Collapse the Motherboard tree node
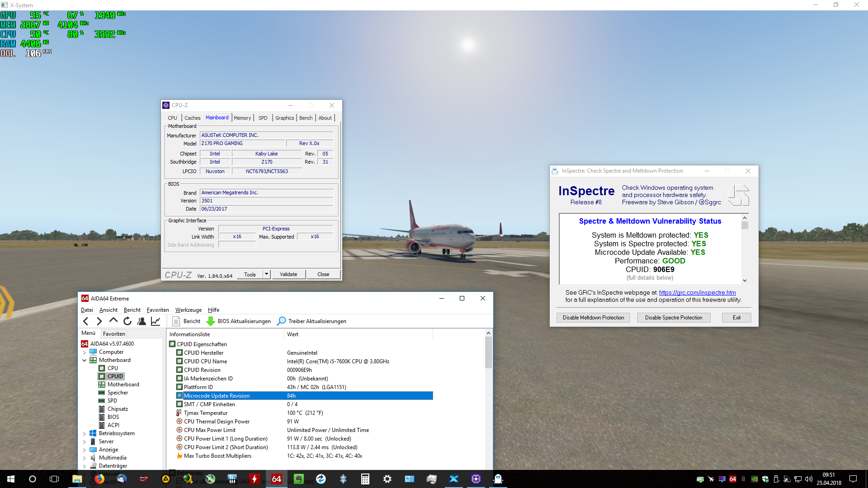Viewport: 868px width, 488px height. click(84, 361)
